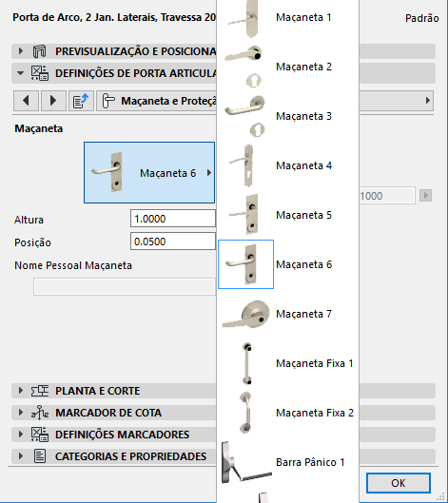Click the Definições Marcadores panel icon
Viewport: 448px width, 503px height.
click(40, 435)
